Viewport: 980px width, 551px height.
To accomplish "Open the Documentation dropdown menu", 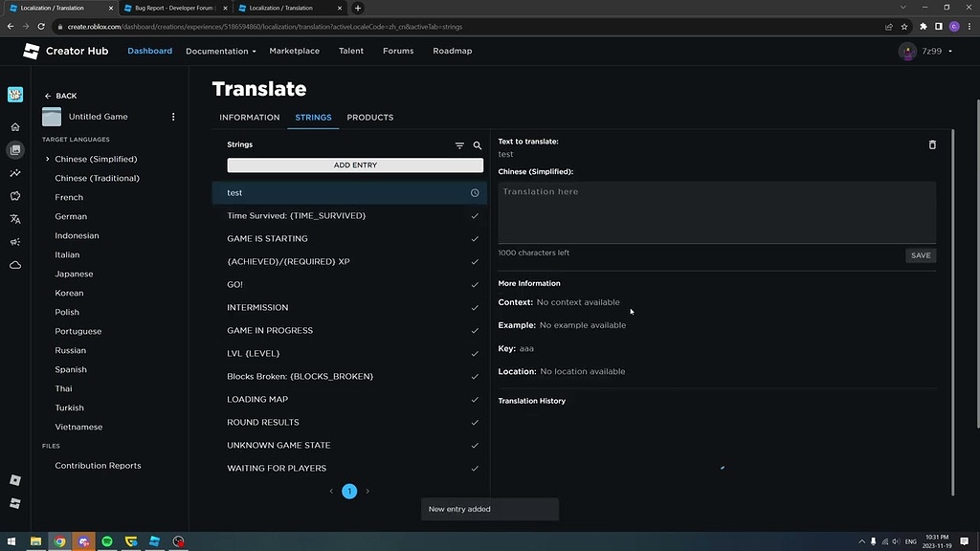I will click(219, 51).
